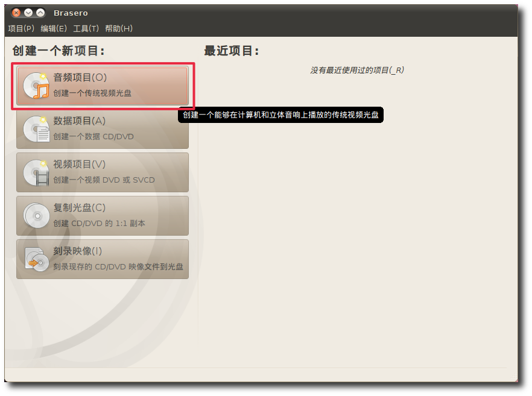Click the video project film disc icon
532x396 pixels.
36,172
